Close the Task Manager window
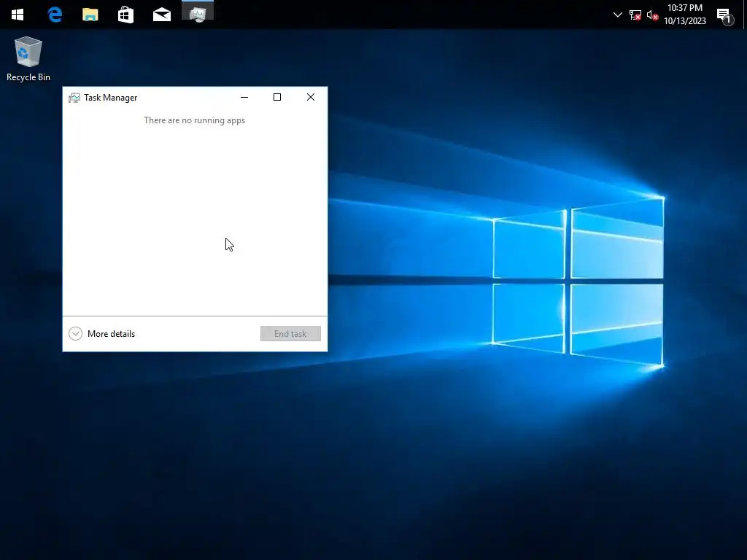The height and width of the screenshot is (560, 747). pos(311,97)
